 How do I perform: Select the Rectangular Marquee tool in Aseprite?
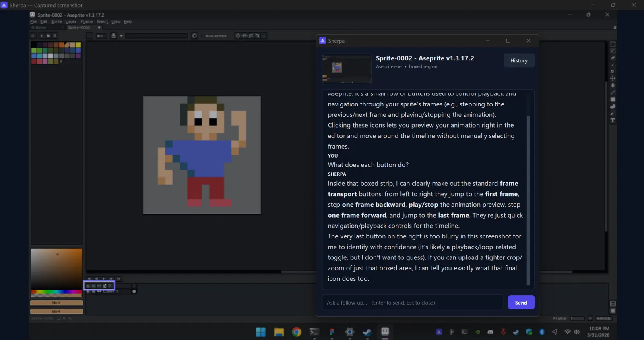click(613, 44)
